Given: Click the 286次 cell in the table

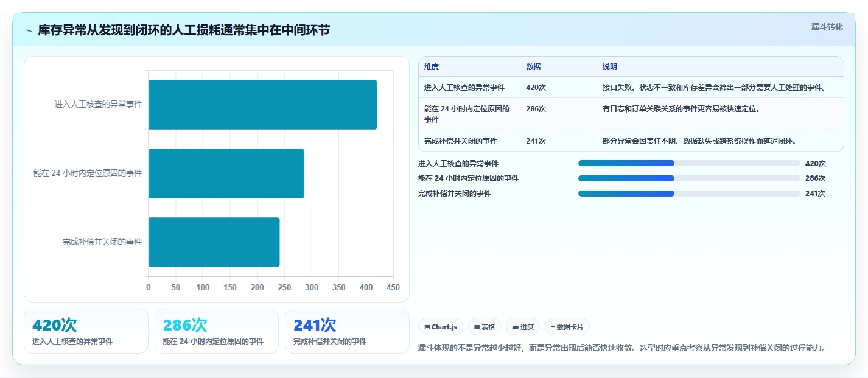Looking at the screenshot, I should 536,109.
